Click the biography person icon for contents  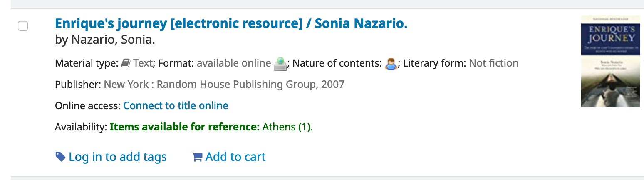click(391, 64)
